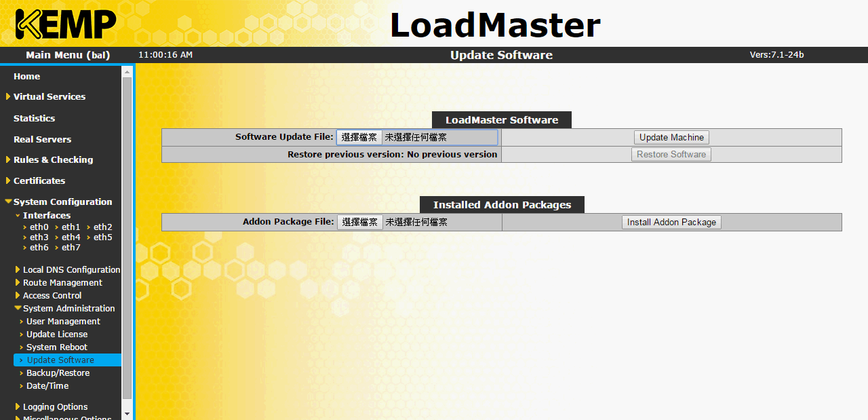
Task: Expand Access Control
Action: click(52, 296)
